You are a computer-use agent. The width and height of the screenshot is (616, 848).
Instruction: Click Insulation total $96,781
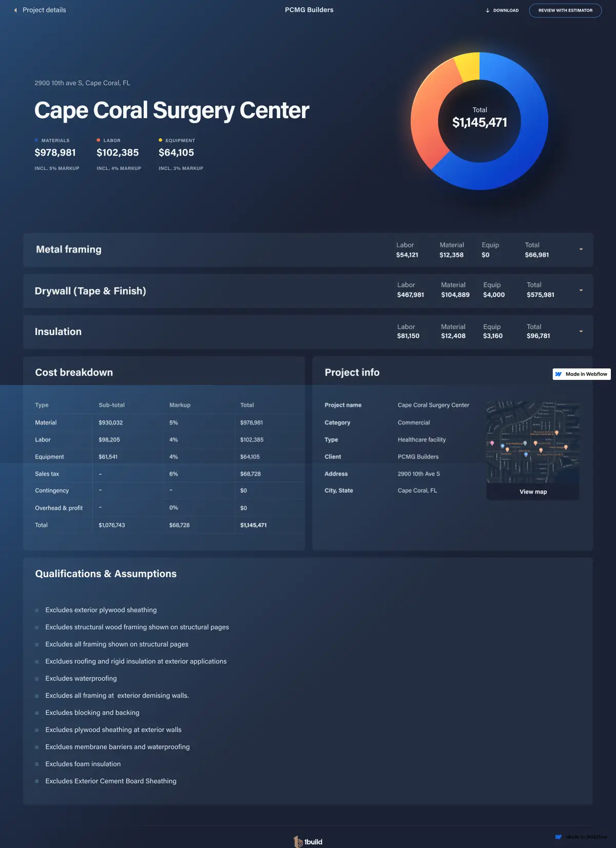click(538, 336)
